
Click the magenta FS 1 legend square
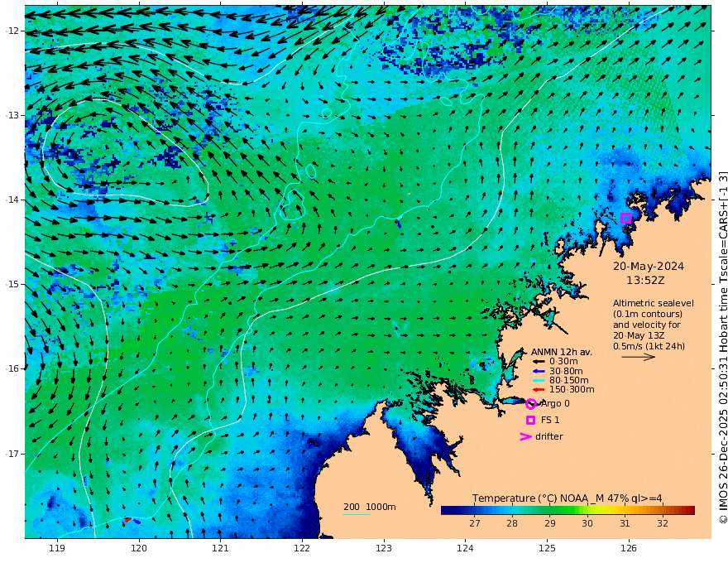[x=530, y=420]
